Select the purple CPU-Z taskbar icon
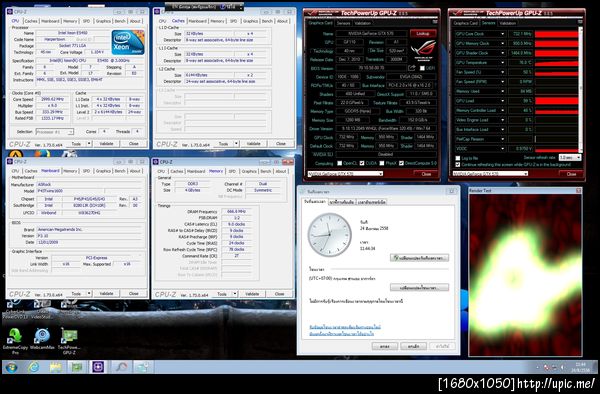 [x=99, y=367]
